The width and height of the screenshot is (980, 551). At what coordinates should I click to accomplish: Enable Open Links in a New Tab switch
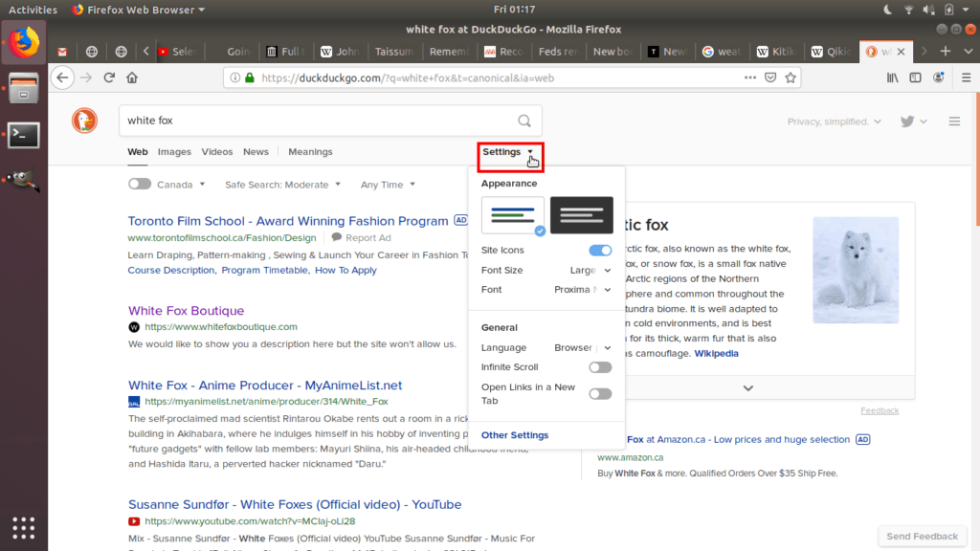point(600,393)
